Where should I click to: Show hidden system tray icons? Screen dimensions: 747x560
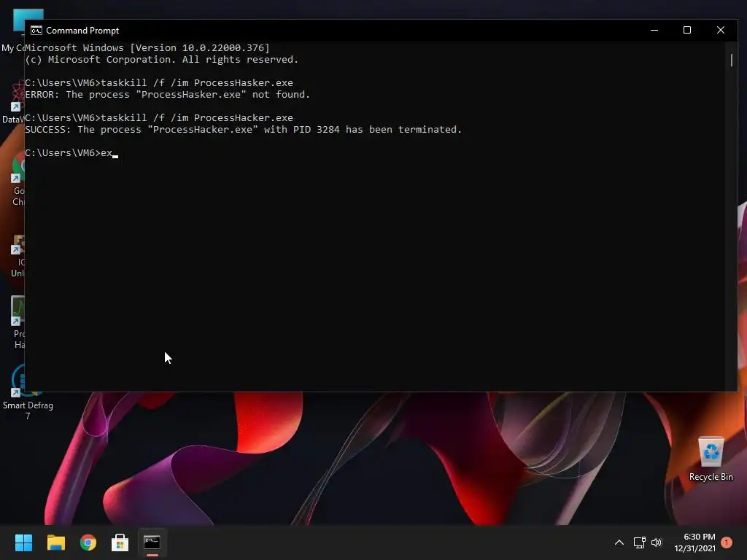click(619, 542)
